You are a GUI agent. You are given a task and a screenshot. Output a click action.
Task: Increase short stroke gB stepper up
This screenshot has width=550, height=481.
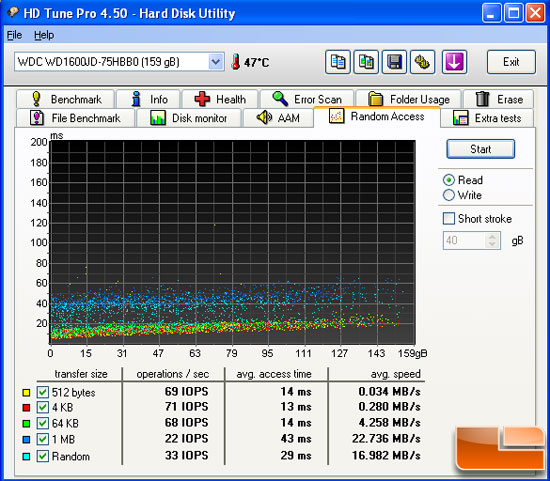(x=492, y=237)
